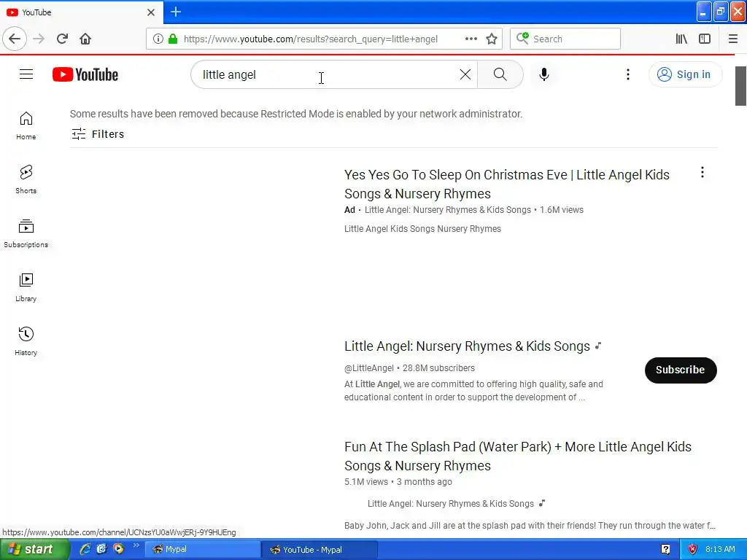Clear the search query with the X icon
Screen dimensions: 747x560
coord(465,74)
